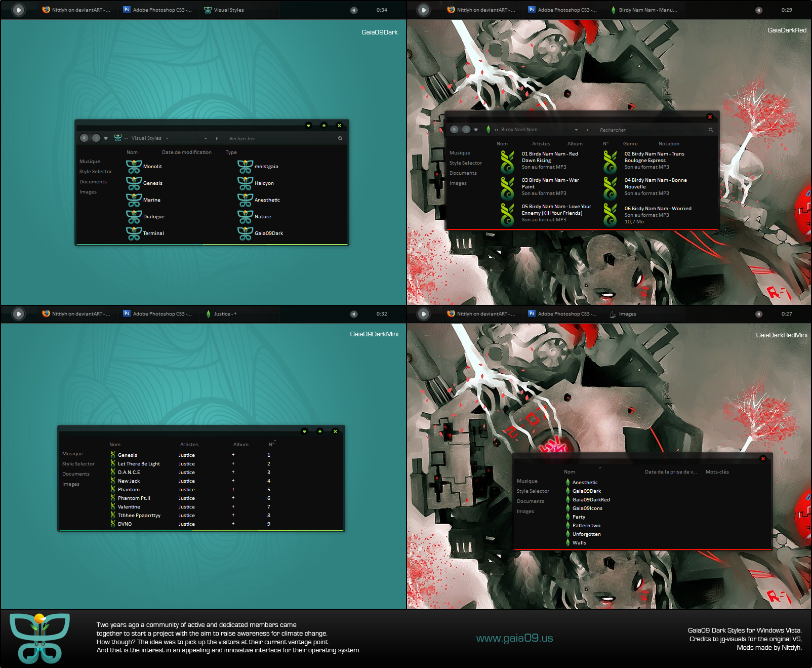Sort by Notation column header

(669, 144)
